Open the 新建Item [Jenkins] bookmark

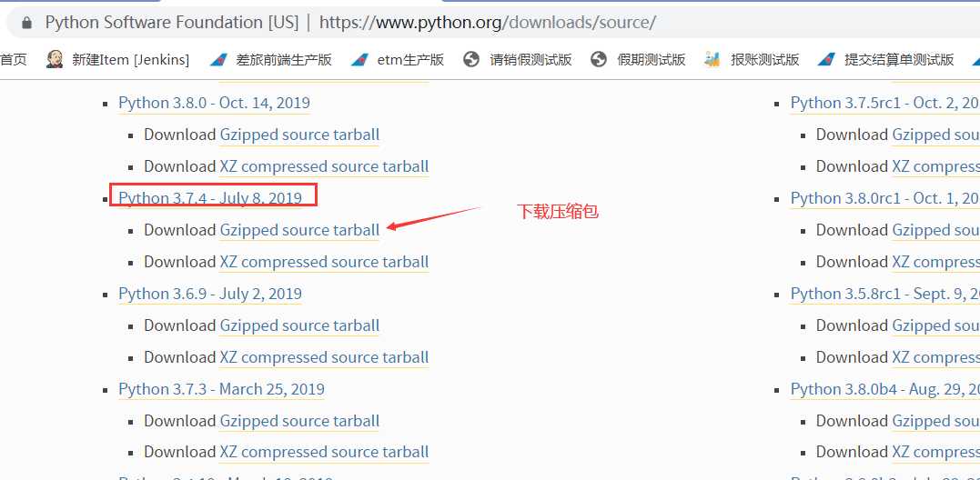[131, 60]
